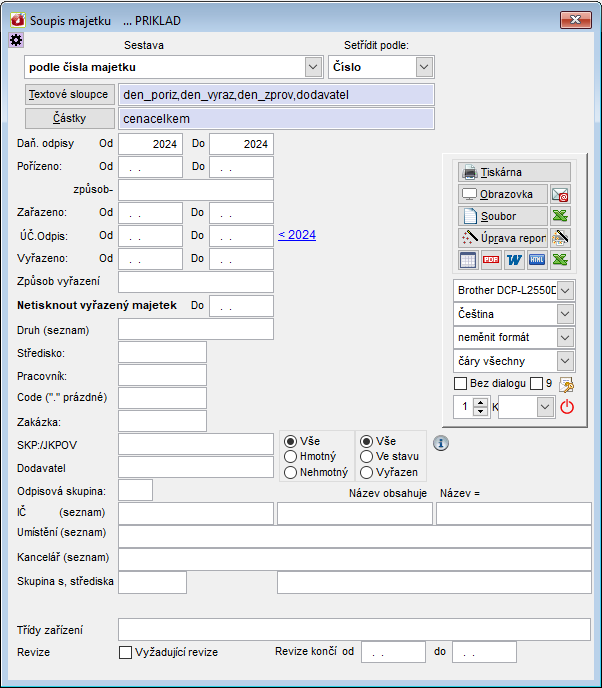This screenshot has width=602, height=688.
Task: Print via Tiskárna button
Action: (514, 172)
